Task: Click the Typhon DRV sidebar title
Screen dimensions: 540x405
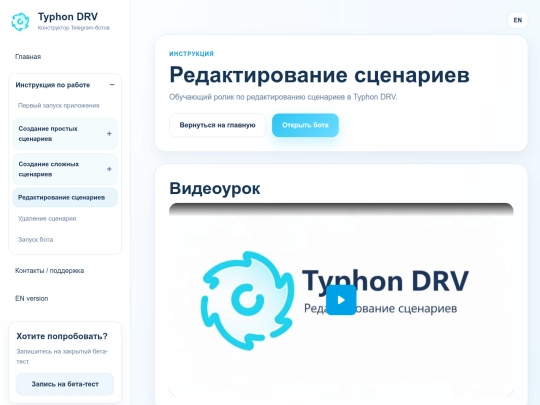Action: pos(68,17)
